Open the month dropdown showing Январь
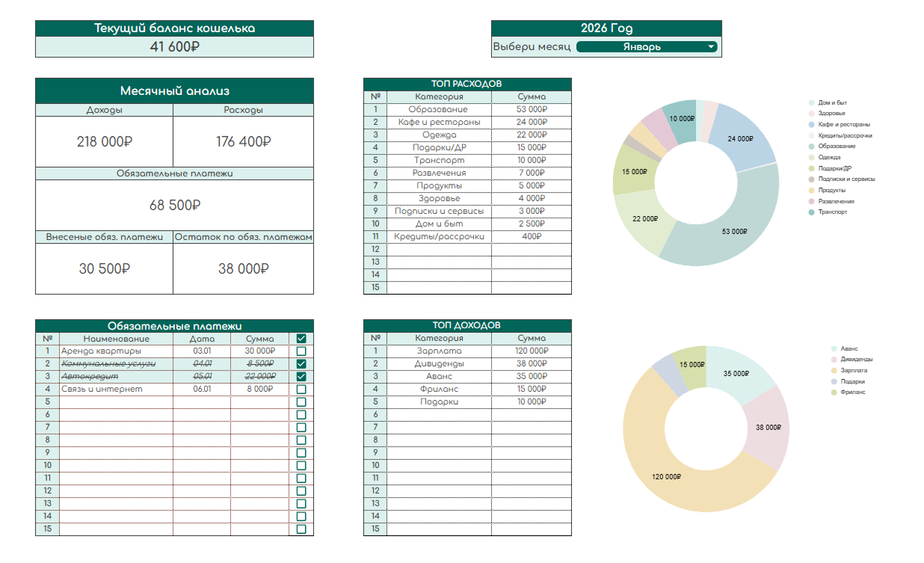 point(709,47)
